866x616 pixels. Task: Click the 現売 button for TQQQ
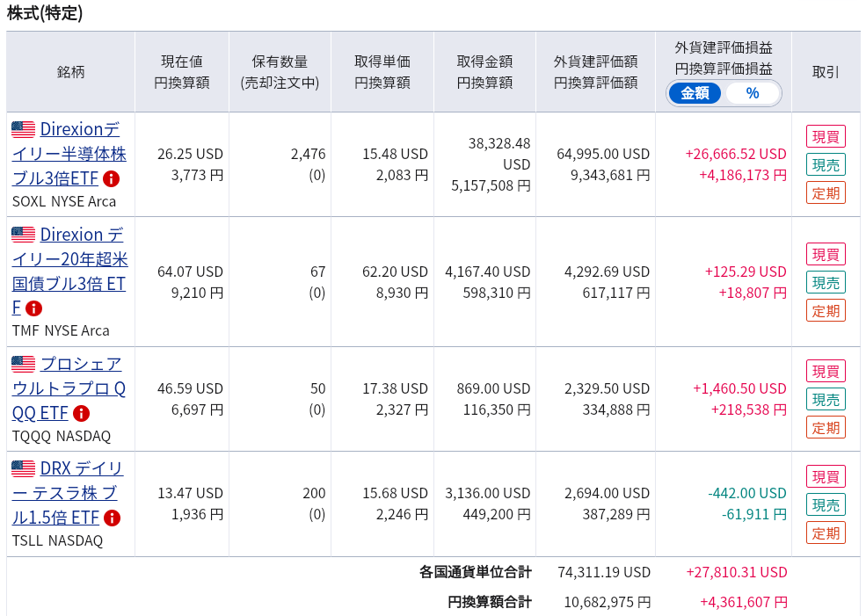tap(826, 399)
